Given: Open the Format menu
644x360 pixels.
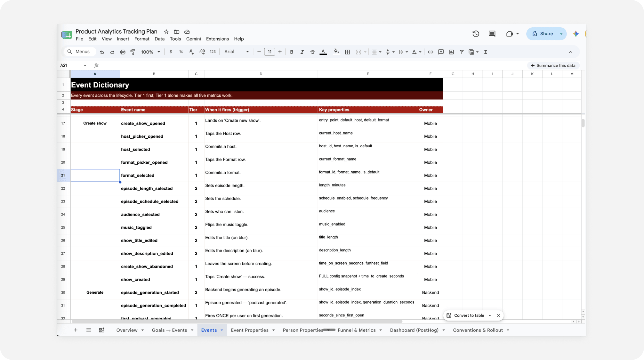Looking at the screenshot, I should point(142,39).
